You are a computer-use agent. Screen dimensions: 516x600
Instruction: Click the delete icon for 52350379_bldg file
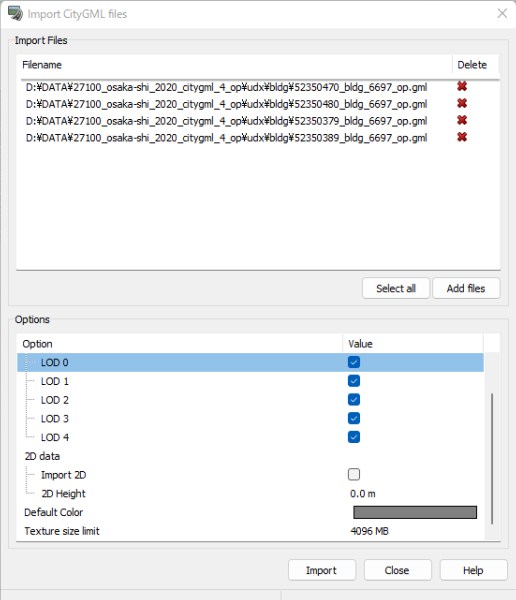462,120
